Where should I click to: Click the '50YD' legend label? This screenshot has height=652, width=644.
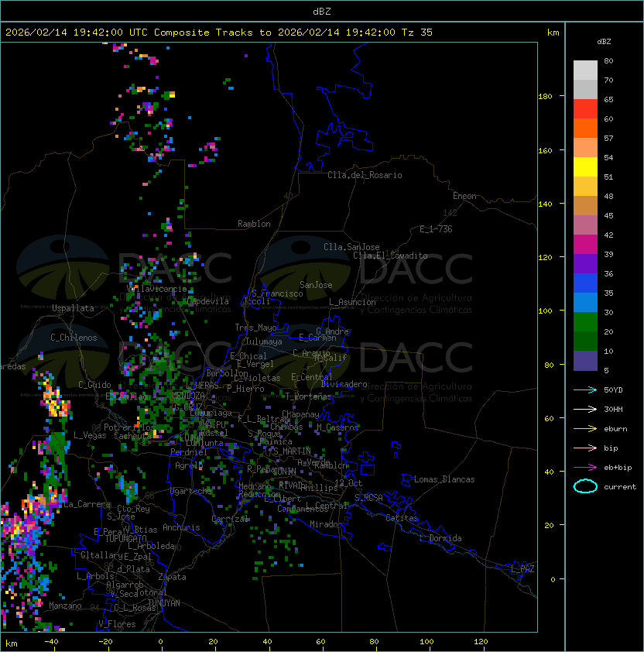coord(613,389)
